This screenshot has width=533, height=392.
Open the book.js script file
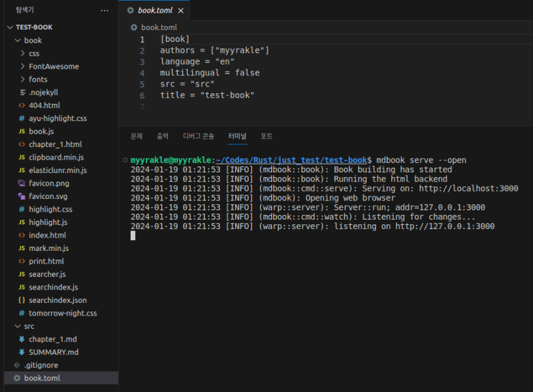coord(41,131)
